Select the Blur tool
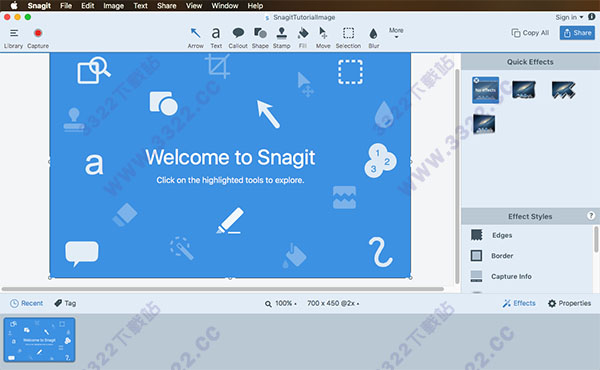The image size is (600, 370). tap(373, 37)
